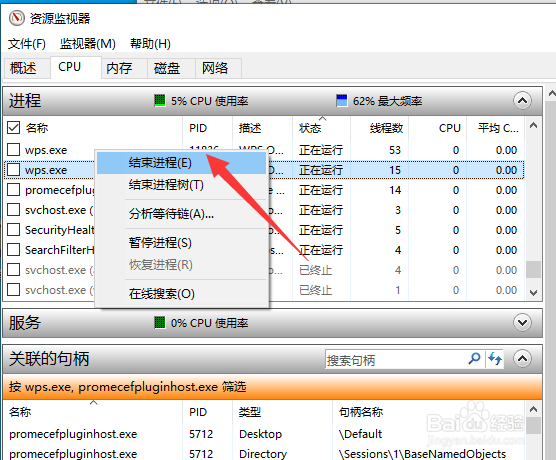The height and width of the screenshot is (460, 556).
Task: Click handle name \Default cell
Action: tap(360, 434)
